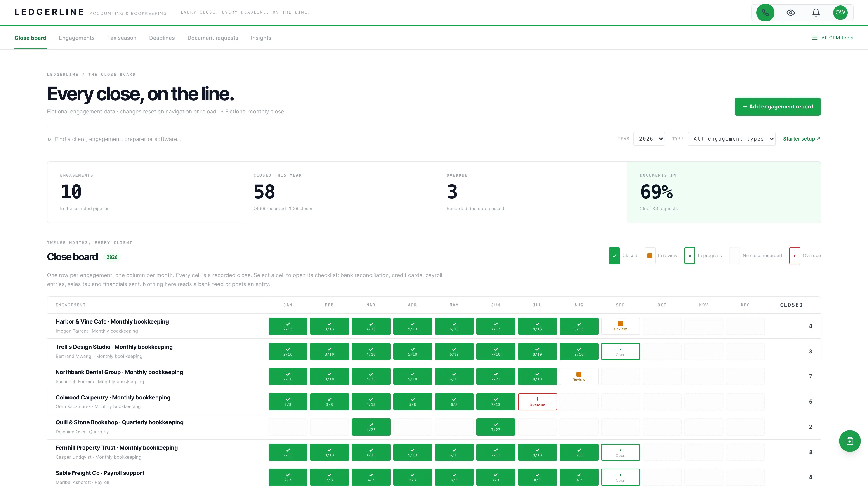Open Fernhill Property Trust September open cell
The height and width of the screenshot is (488, 868).
pyautogui.click(x=620, y=452)
